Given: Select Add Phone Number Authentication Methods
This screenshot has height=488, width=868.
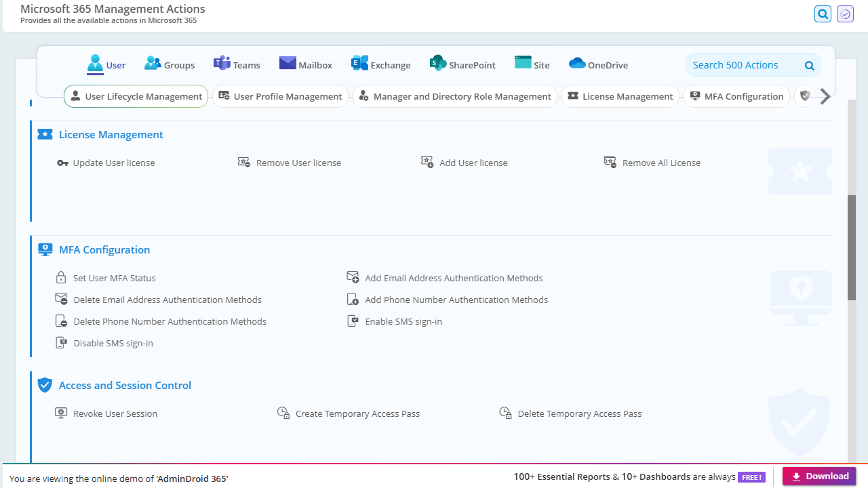Looking at the screenshot, I should [456, 300].
